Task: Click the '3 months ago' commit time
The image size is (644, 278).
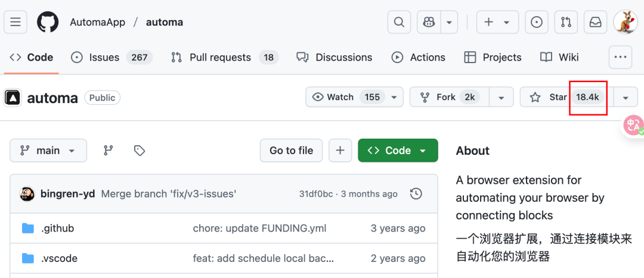Action: pos(369,193)
